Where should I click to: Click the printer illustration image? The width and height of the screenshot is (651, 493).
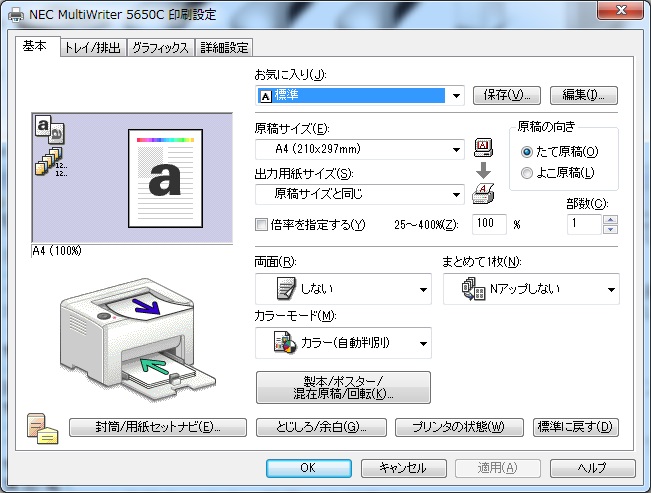click(137, 339)
